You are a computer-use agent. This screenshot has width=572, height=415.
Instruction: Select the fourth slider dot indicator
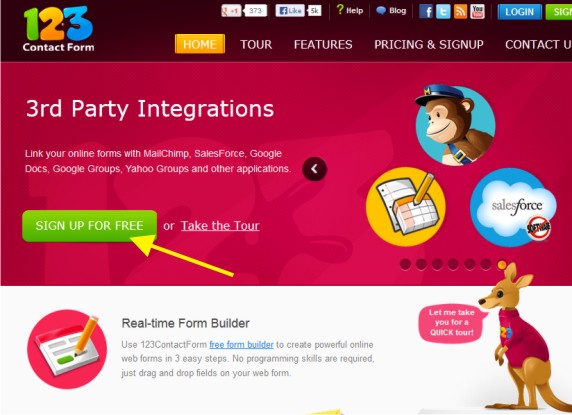click(453, 264)
